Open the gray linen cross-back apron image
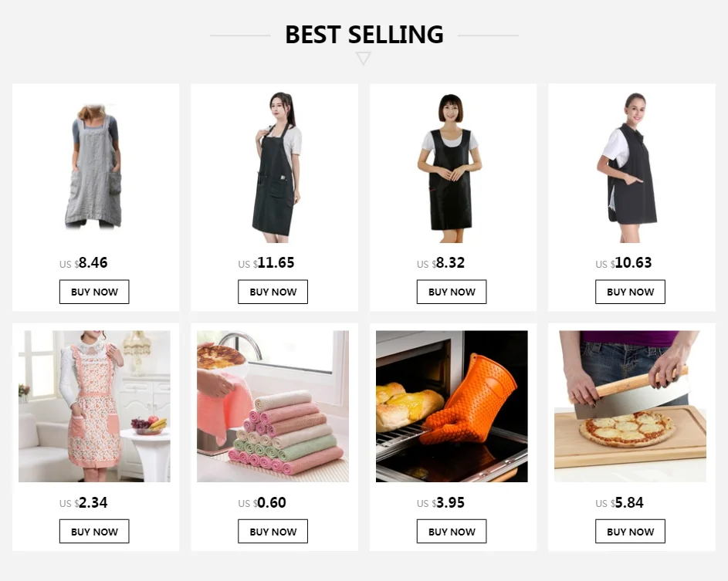 pos(94,167)
